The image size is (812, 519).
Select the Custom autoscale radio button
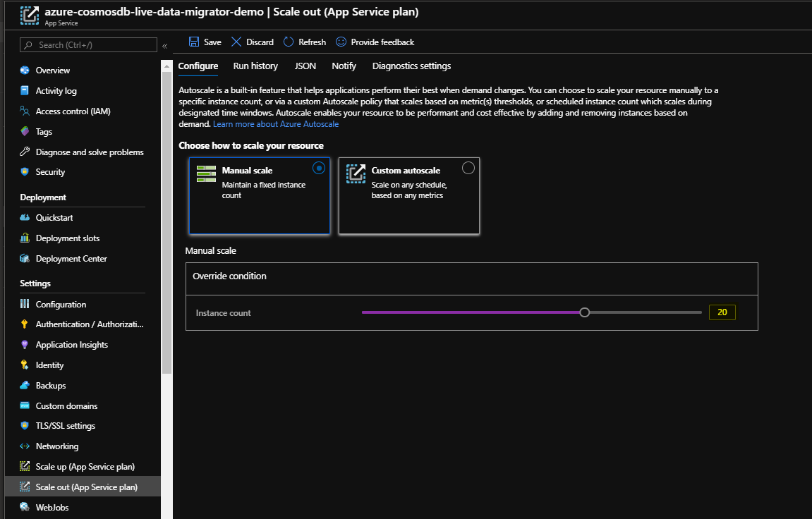[x=468, y=168]
